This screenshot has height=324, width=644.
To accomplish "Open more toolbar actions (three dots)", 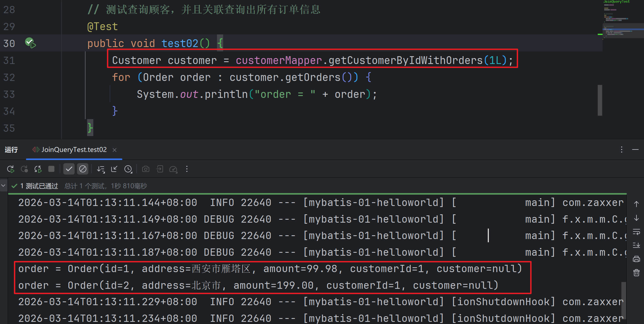I will tap(187, 169).
